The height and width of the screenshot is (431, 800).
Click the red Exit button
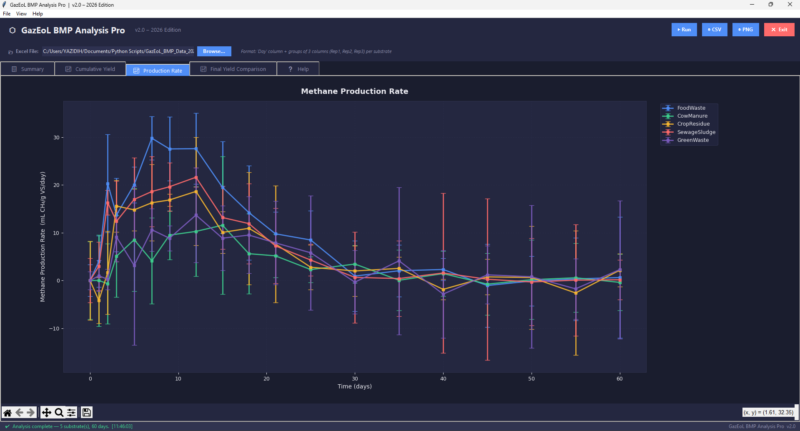(778, 30)
